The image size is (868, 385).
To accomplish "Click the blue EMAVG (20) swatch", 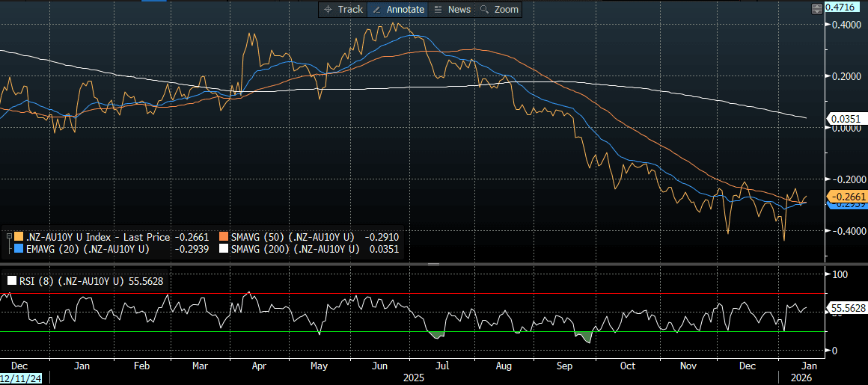I will click(x=19, y=249).
